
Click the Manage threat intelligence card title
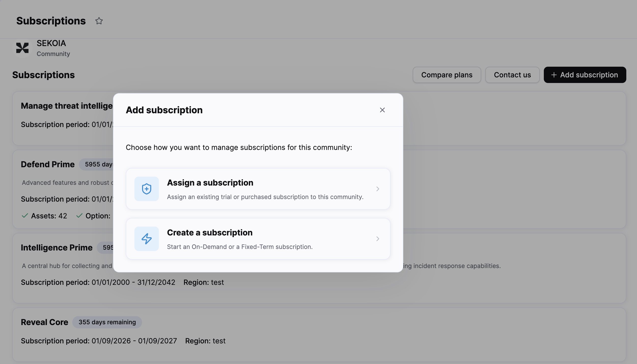(x=67, y=106)
